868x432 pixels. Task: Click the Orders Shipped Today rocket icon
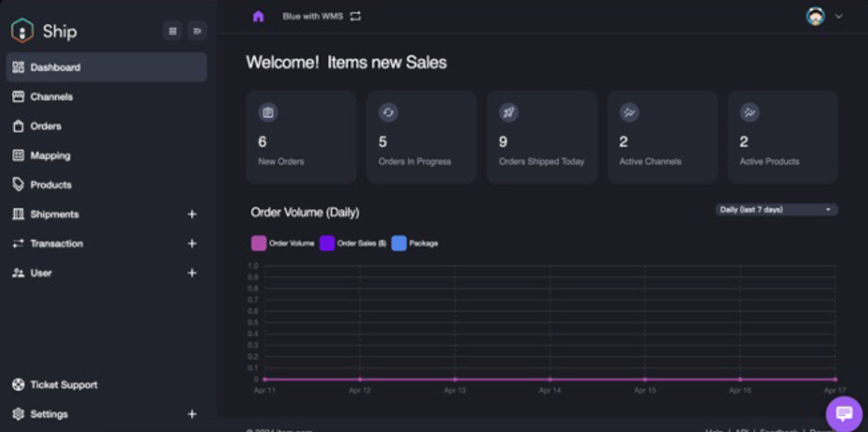509,113
